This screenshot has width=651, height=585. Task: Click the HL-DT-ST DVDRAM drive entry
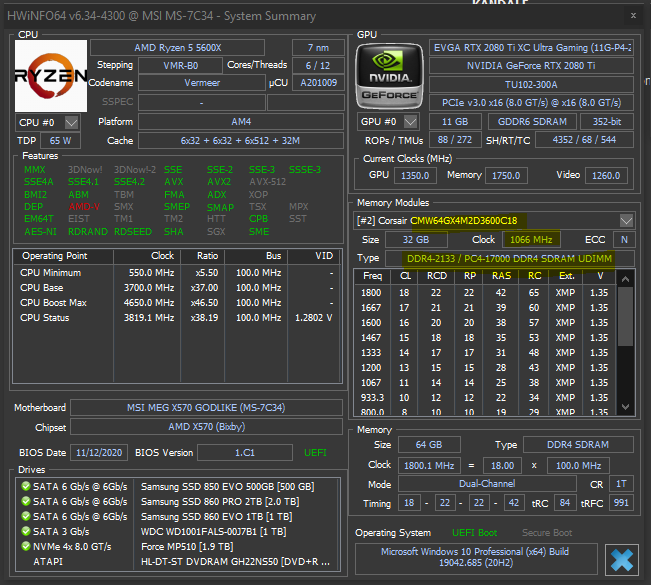pos(235,562)
